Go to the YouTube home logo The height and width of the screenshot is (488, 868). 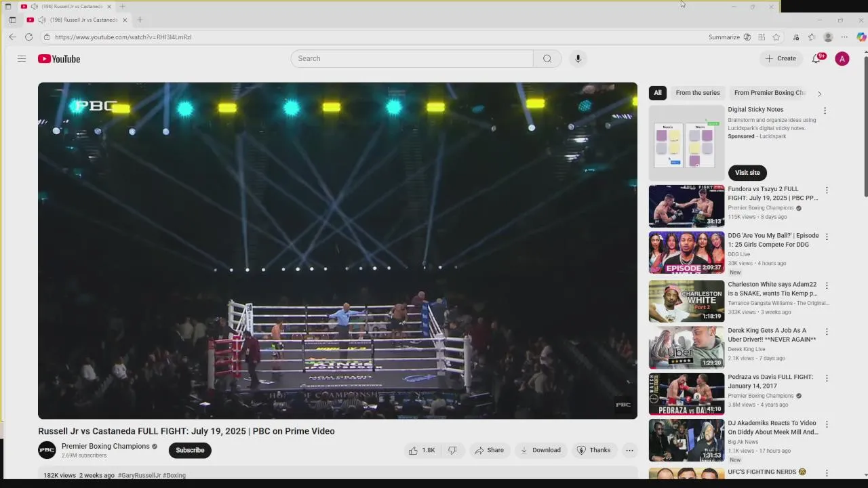click(x=59, y=59)
